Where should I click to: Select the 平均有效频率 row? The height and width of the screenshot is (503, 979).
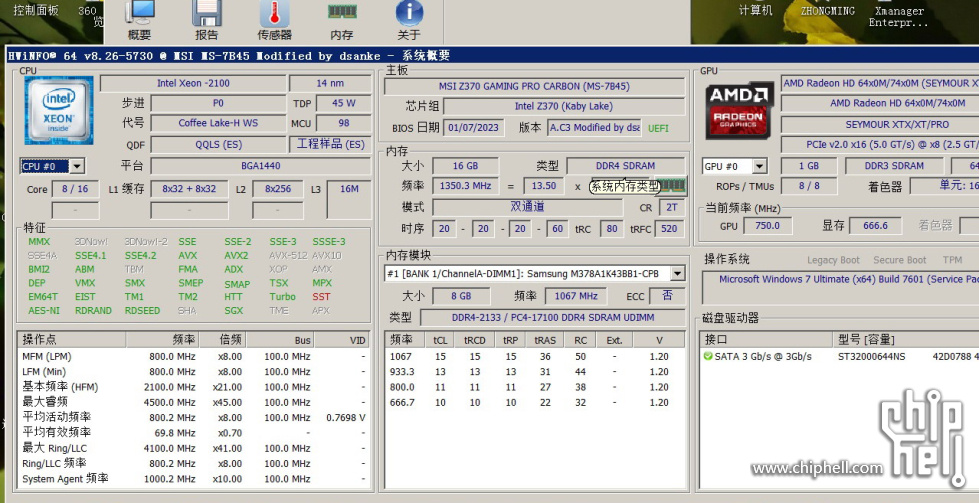[193, 432]
